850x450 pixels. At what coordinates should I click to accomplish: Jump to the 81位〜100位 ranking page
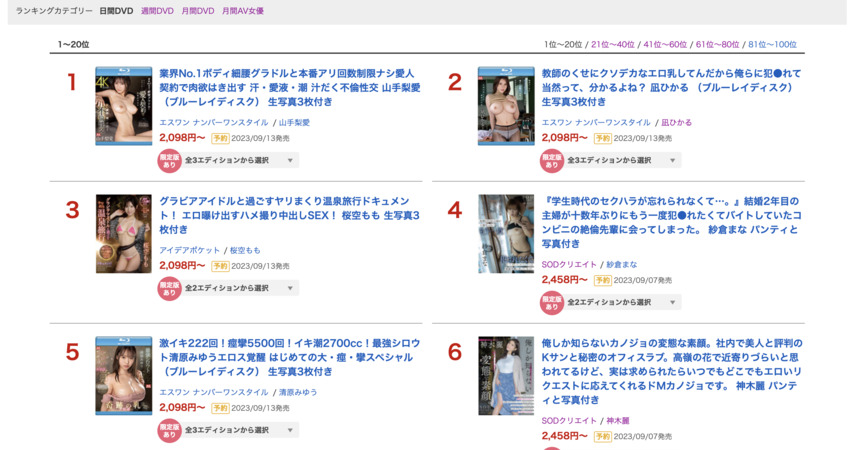click(x=772, y=45)
